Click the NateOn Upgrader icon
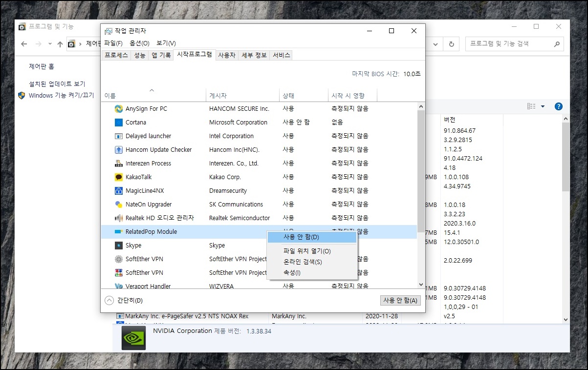Image resolution: width=588 pixels, height=370 pixels. (118, 205)
